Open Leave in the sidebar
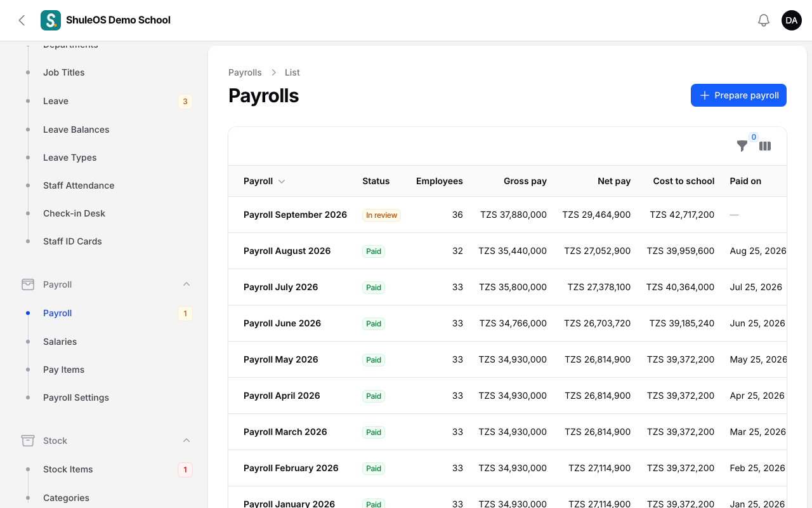812x508 pixels. pyautogui.click(x=56, y=101)
